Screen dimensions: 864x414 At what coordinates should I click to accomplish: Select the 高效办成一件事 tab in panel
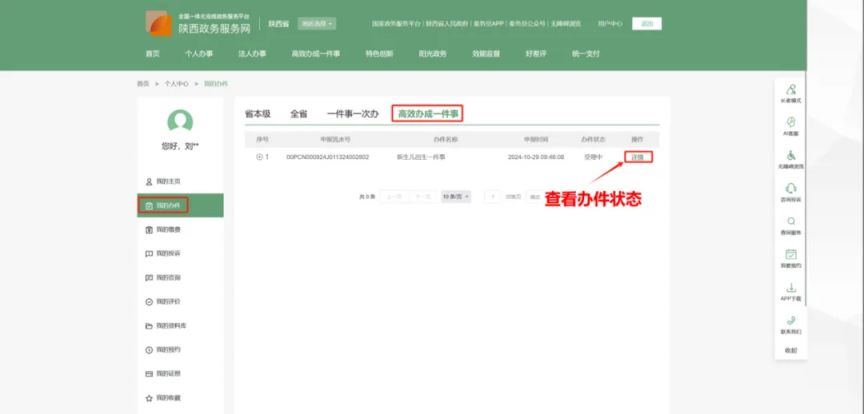428,114
